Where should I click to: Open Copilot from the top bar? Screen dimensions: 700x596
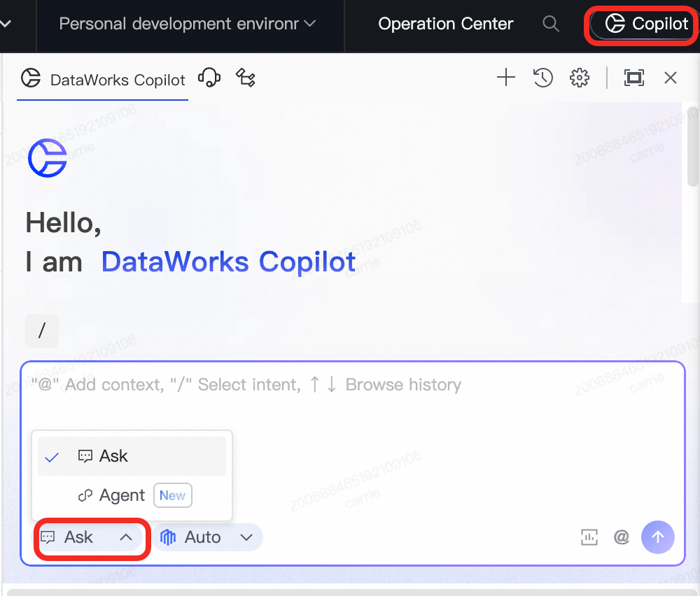click(x=645, y=24)
